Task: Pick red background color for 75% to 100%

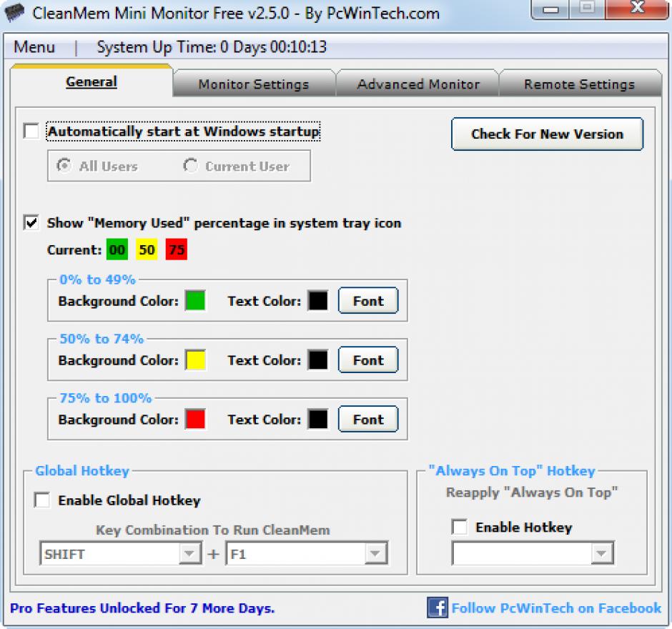Action: tap(195, 419)
